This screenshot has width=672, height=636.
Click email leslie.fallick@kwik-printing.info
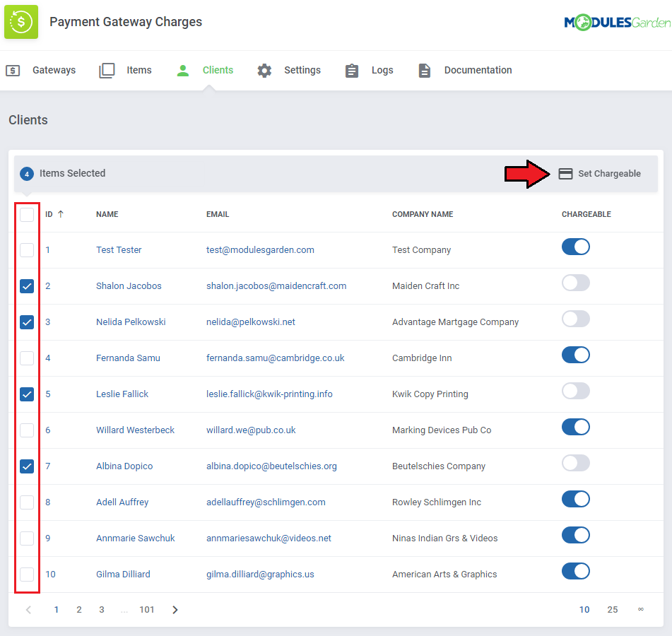click(269, 394)
